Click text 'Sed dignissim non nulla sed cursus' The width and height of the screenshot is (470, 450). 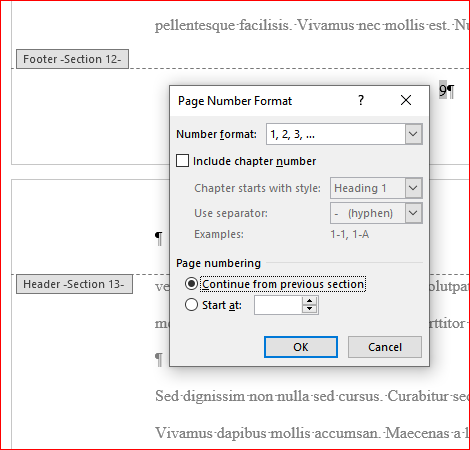click(268, 396)
